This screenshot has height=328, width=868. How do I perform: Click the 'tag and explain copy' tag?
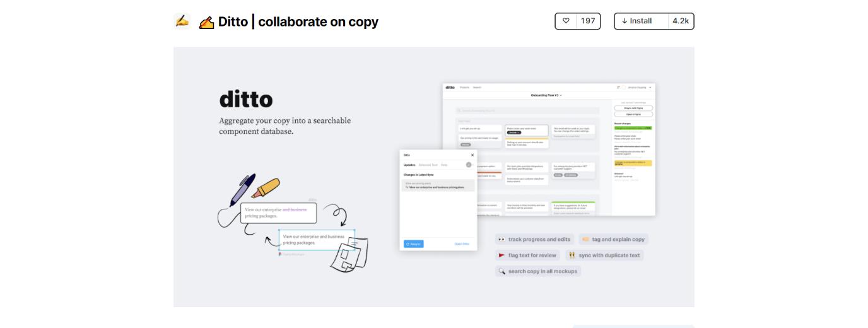[x=613, y=239]
